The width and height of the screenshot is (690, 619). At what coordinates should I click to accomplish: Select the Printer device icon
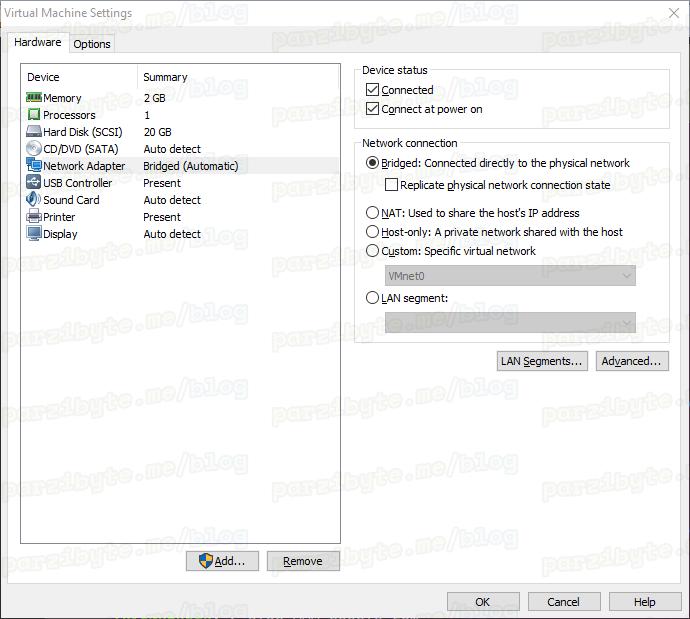(x=34, y=217)
